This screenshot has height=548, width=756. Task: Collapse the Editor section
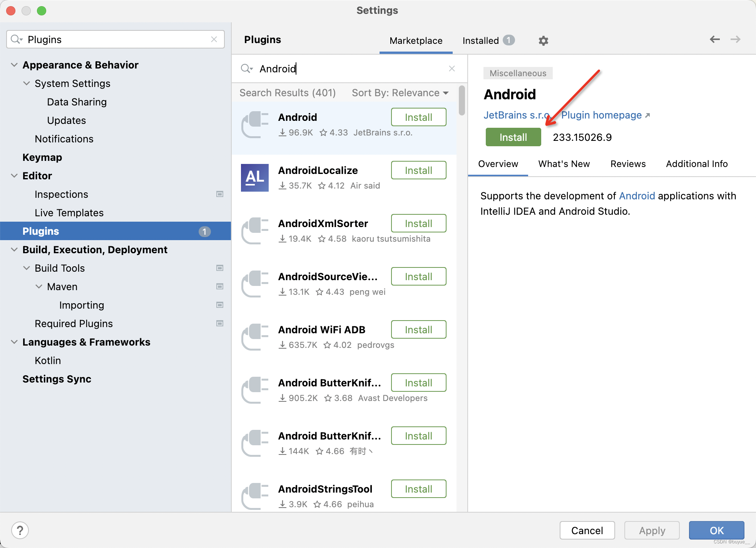[x=14, y=175]
